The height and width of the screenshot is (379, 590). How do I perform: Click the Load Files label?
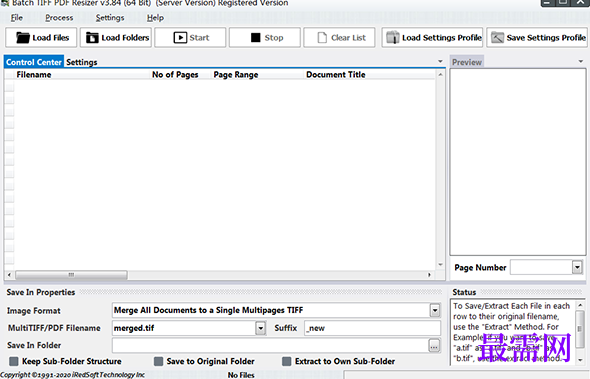[x=51, y=38]
